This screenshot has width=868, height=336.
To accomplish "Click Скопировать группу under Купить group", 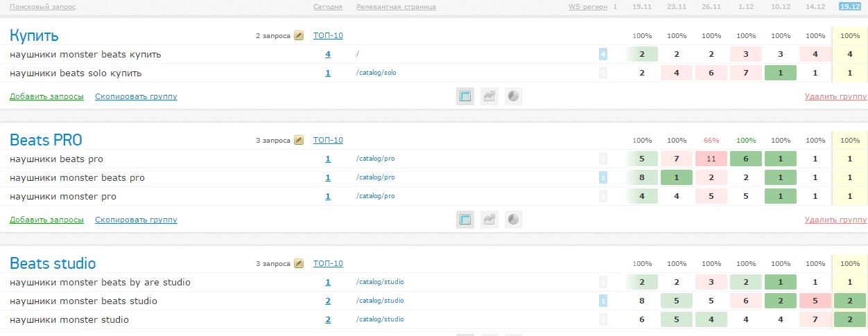I will (136, 96).
